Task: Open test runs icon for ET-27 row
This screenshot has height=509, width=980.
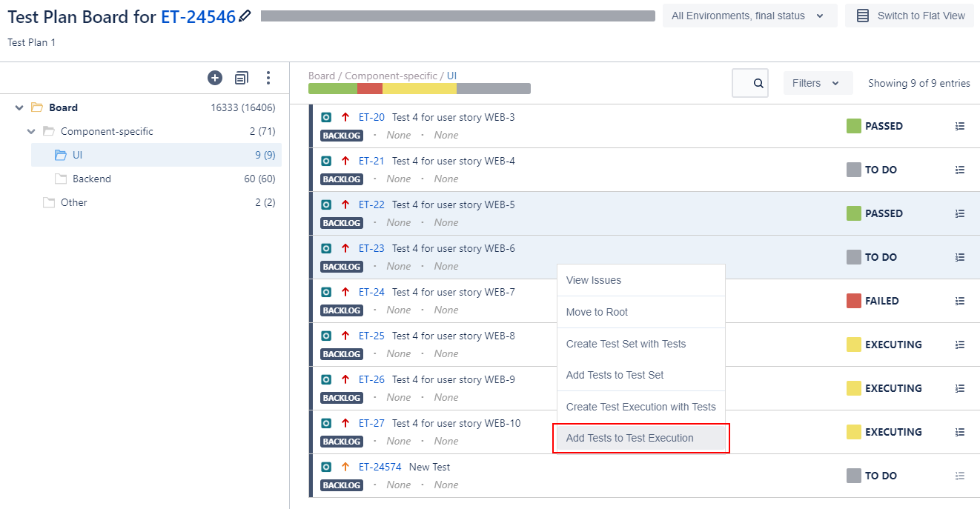Action: tap(960, 432)
